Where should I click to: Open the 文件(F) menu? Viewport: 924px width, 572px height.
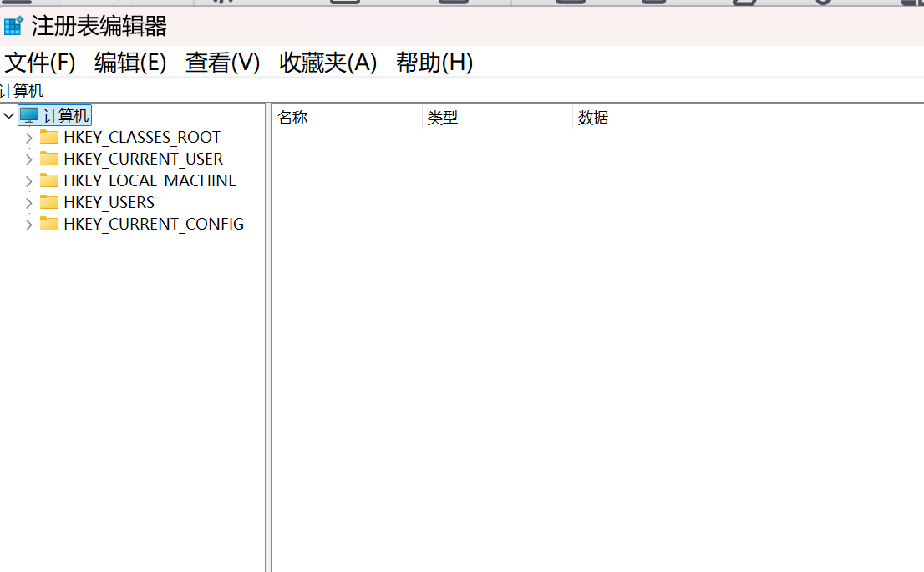click(x=39, y=63)
